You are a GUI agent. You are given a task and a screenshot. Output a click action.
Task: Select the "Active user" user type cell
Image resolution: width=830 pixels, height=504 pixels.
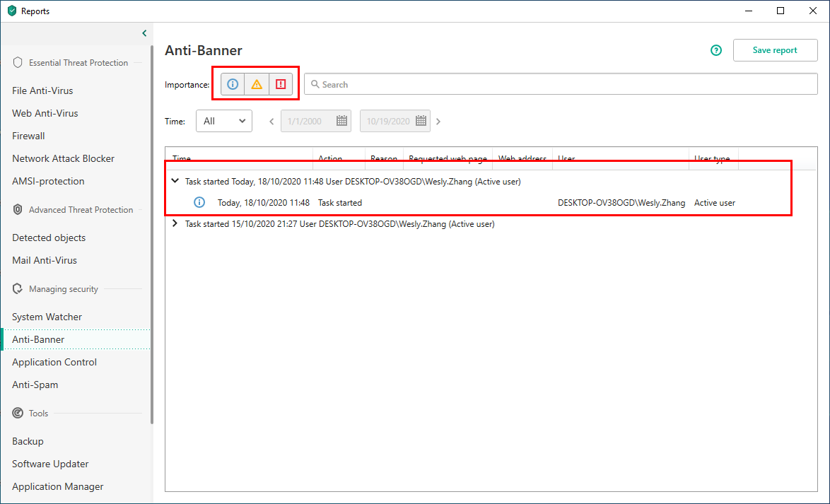click(715, 203)
